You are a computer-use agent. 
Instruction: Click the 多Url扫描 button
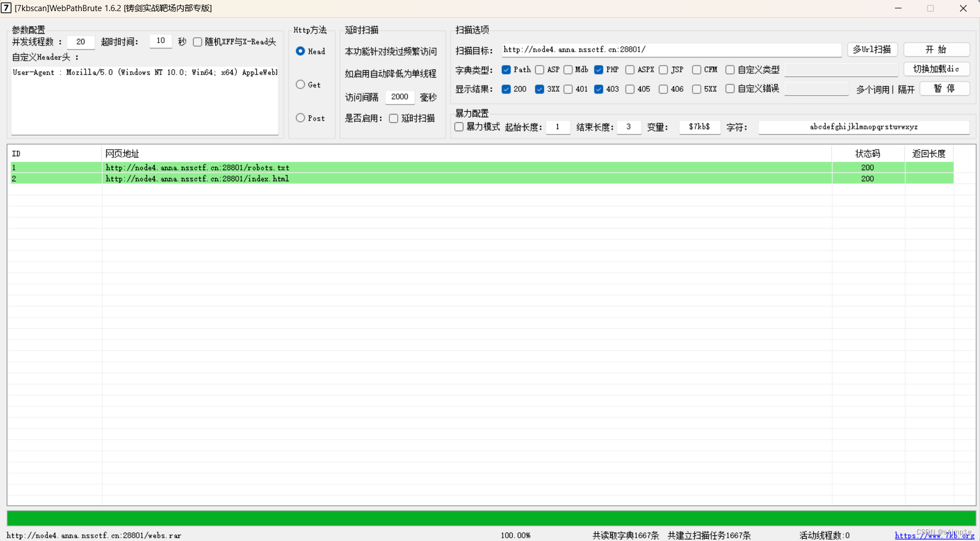coord(872,49)
